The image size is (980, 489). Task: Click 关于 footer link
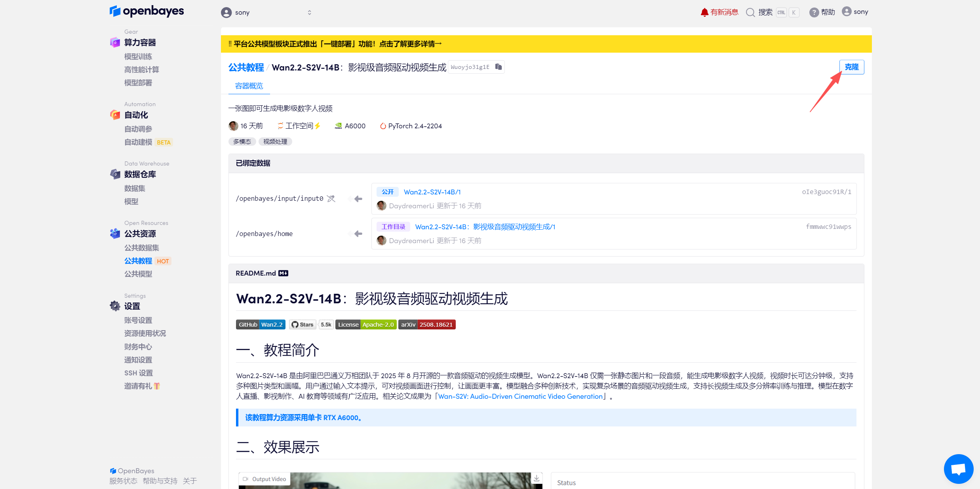[190, 481]
